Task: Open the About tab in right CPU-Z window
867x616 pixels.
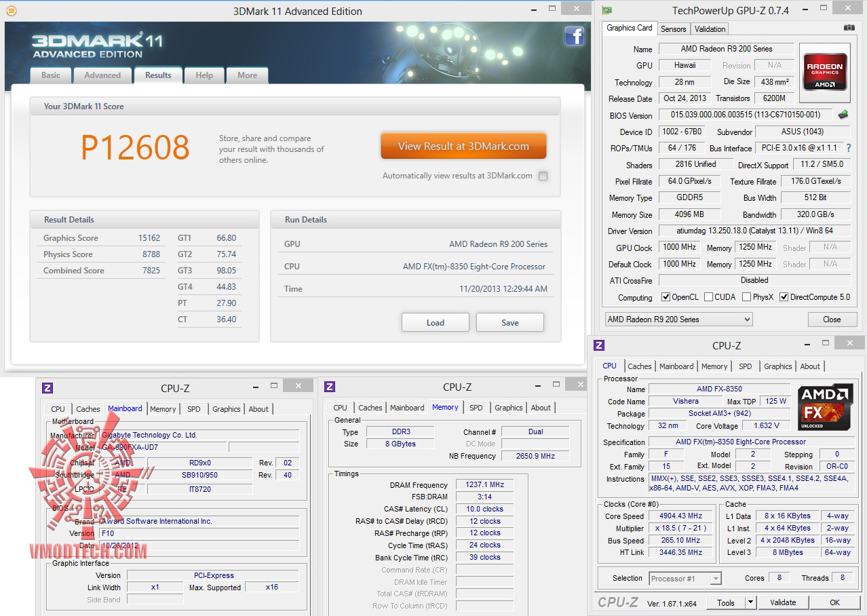Action: (810, 366)
